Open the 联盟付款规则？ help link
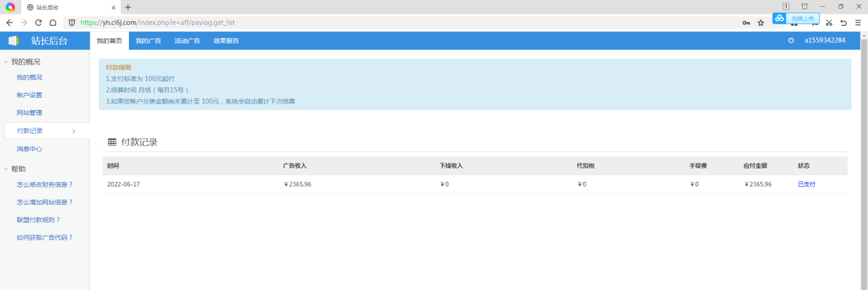 pyautogui.click(x=39, y=220)
